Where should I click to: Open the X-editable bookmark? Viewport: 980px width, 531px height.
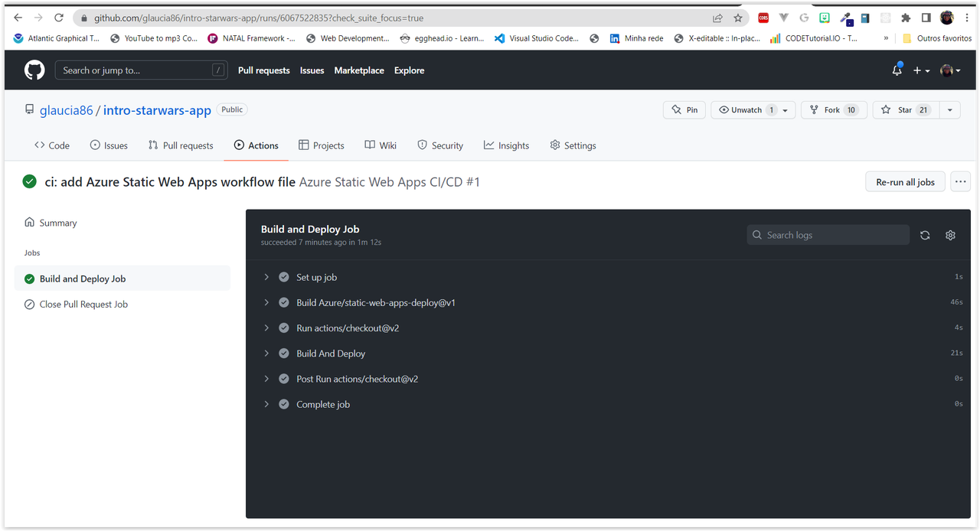pyautogui.click(x=717, y=38)
